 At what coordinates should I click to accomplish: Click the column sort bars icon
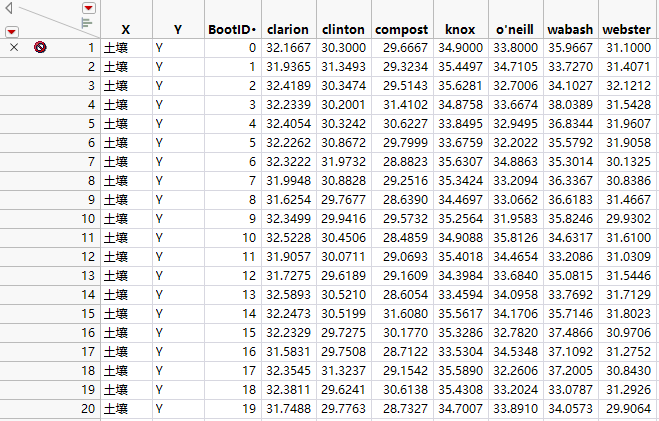click(87, 21)
